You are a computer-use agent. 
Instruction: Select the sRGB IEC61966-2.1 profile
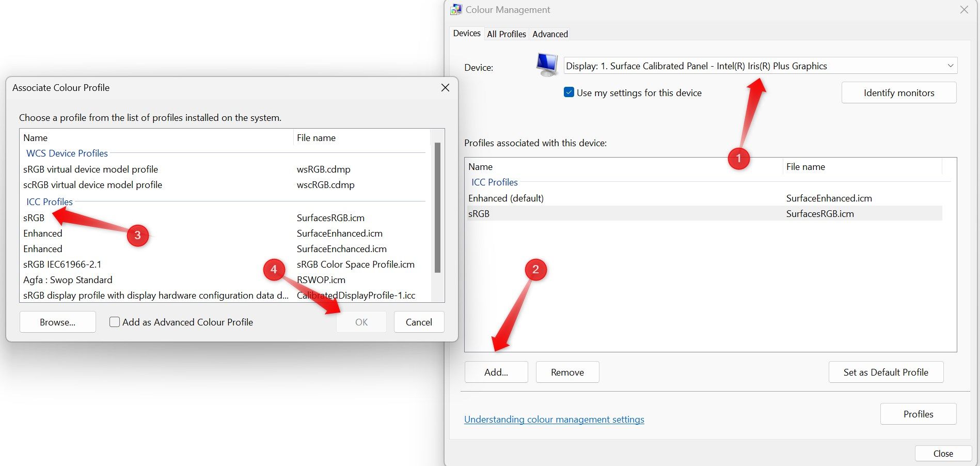pyautogui.click(x=62, y=264)
